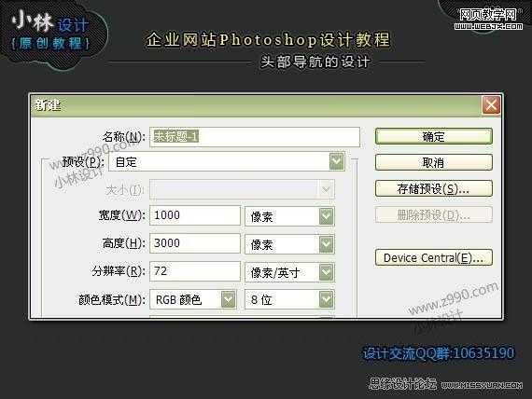Open Device Central(E)... button
The image size is (532, 399).
point(434,258)
